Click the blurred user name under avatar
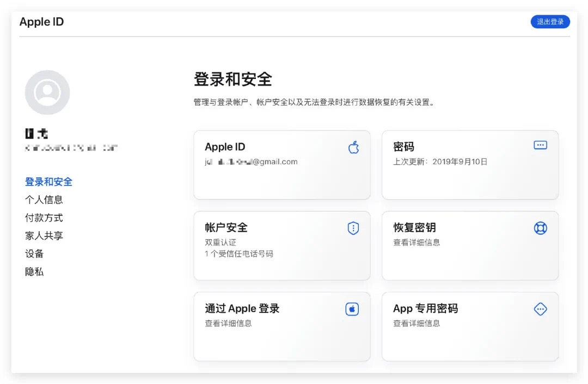 coord(36,133)
